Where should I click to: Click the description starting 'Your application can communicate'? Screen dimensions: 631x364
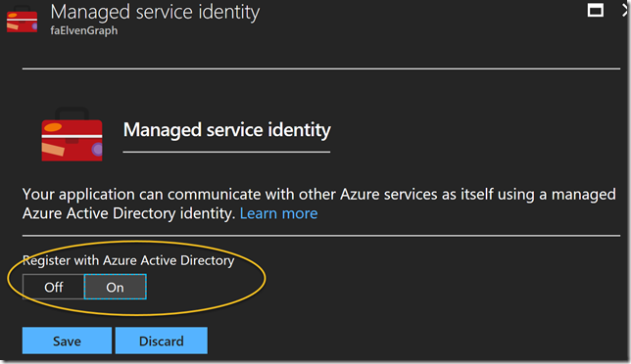pos(319,204)
